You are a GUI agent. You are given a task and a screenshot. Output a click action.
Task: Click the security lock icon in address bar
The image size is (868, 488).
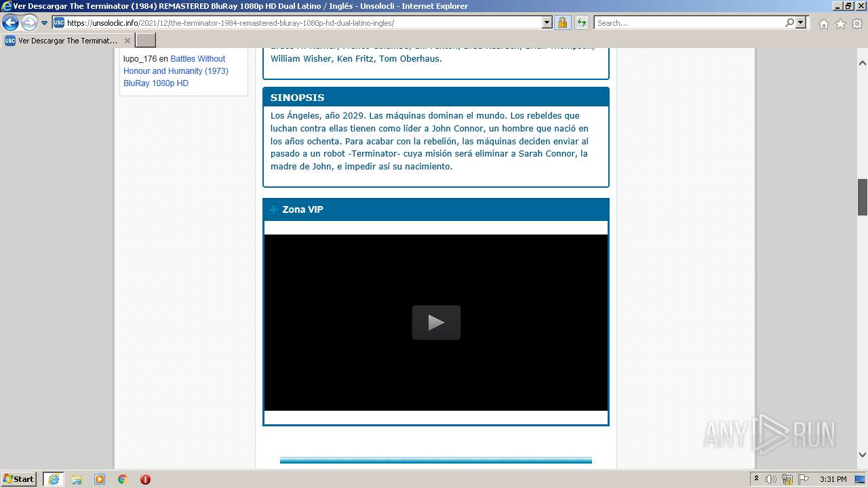point(562,23)
